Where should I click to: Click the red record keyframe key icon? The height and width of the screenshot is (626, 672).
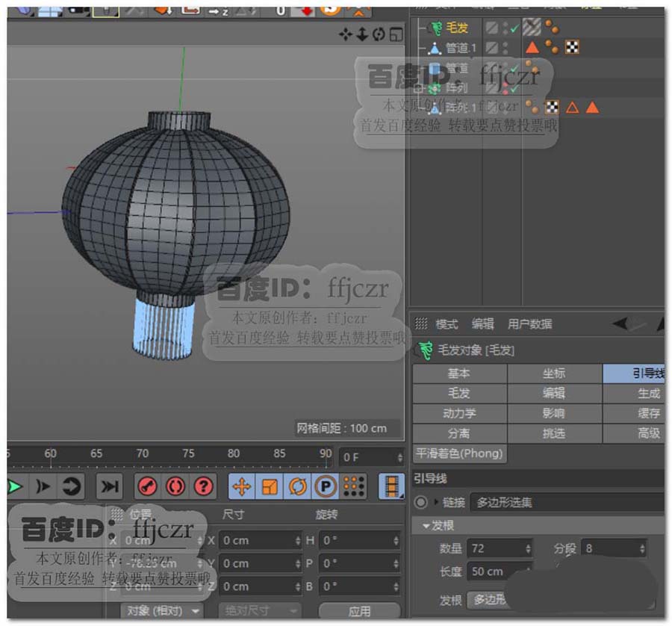147,486
